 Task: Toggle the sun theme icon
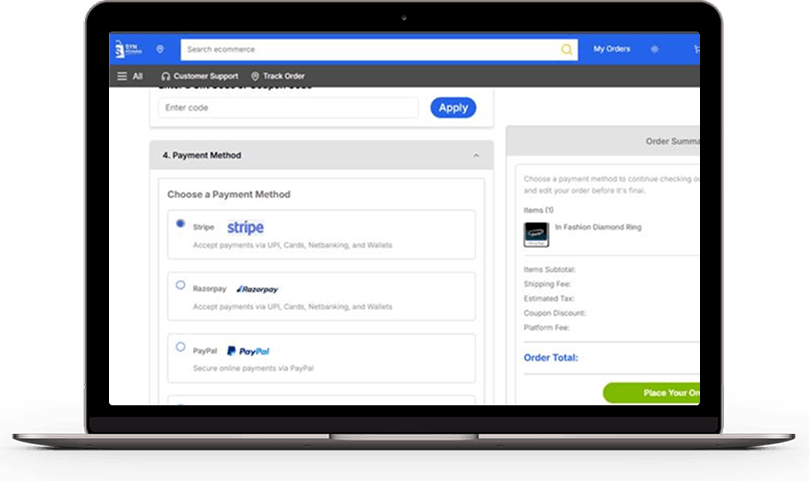point(655,49)
